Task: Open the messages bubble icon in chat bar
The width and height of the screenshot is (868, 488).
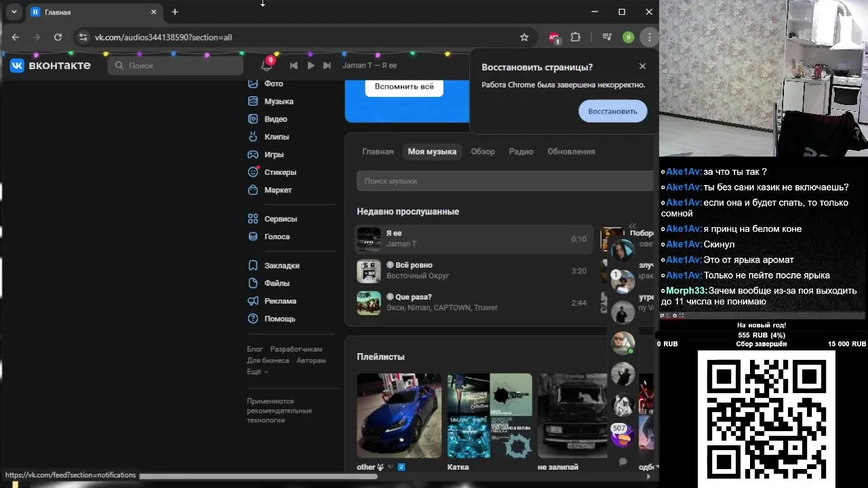Action: pyautogui.click(x=623, y=462)
